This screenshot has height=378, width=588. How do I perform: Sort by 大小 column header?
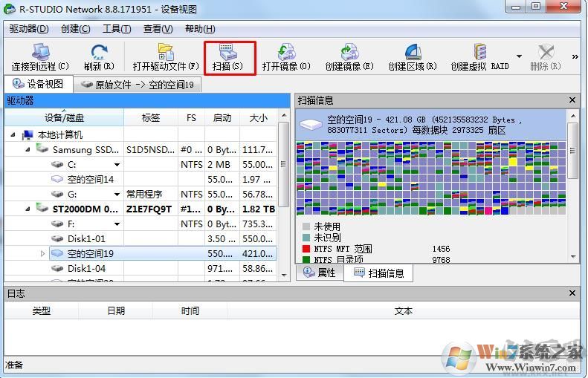[259, 117]
